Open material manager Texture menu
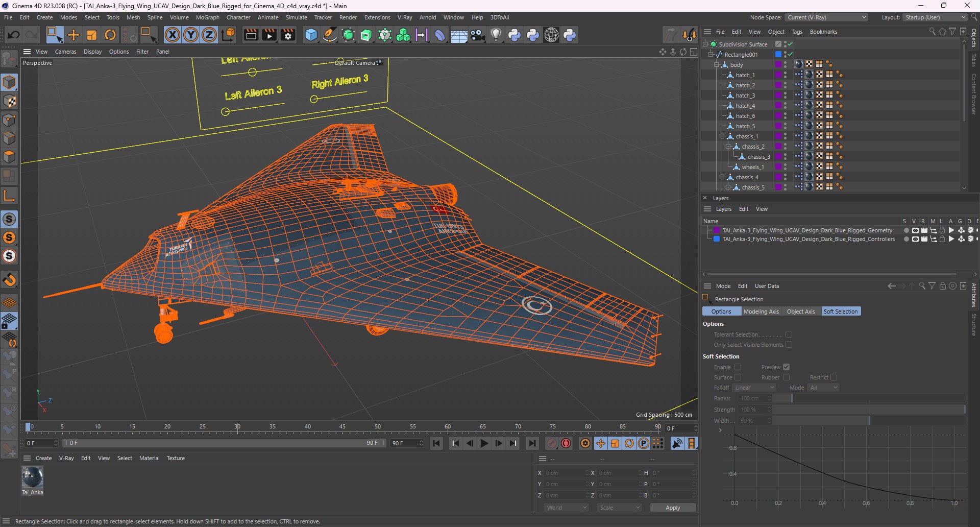The height and width of the screenshot is (527, 980). pos(176,458)
